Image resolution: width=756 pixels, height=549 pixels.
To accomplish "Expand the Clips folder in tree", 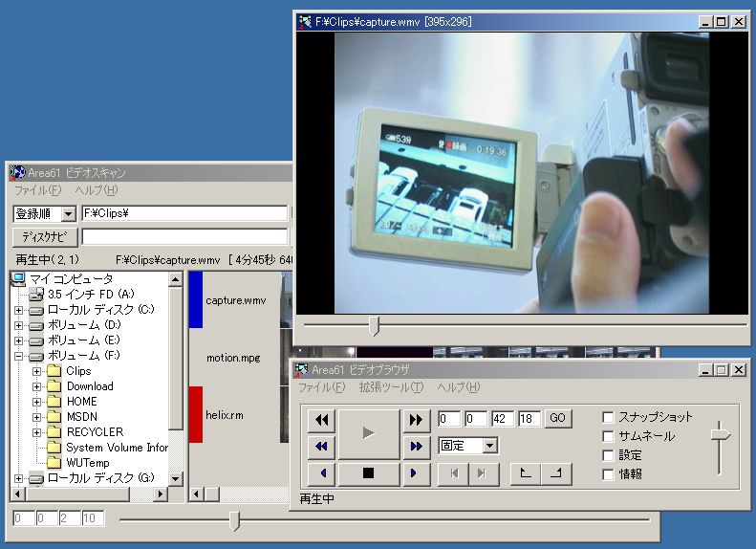I will 37,371.
